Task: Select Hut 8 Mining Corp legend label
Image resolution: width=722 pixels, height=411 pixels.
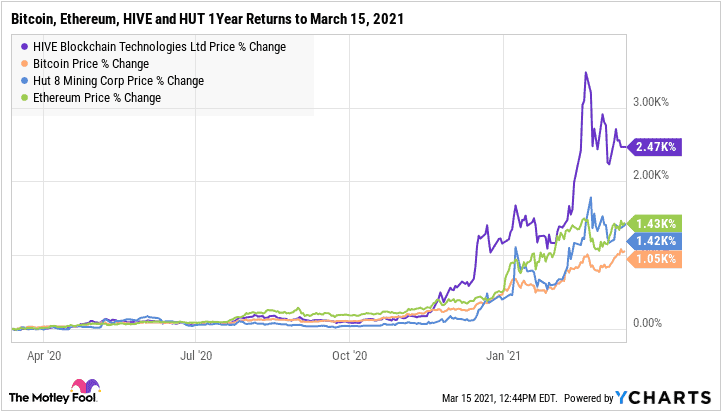Action: 118,81
